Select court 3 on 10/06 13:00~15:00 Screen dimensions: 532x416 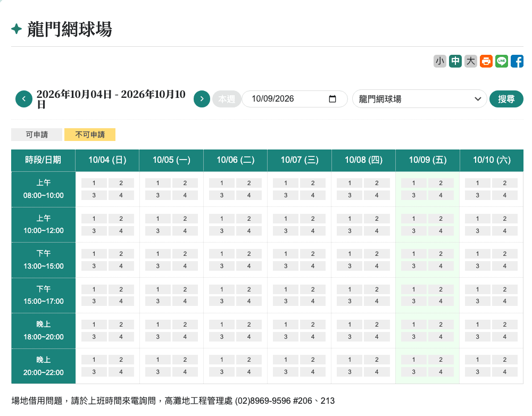(x=221, y=266)
